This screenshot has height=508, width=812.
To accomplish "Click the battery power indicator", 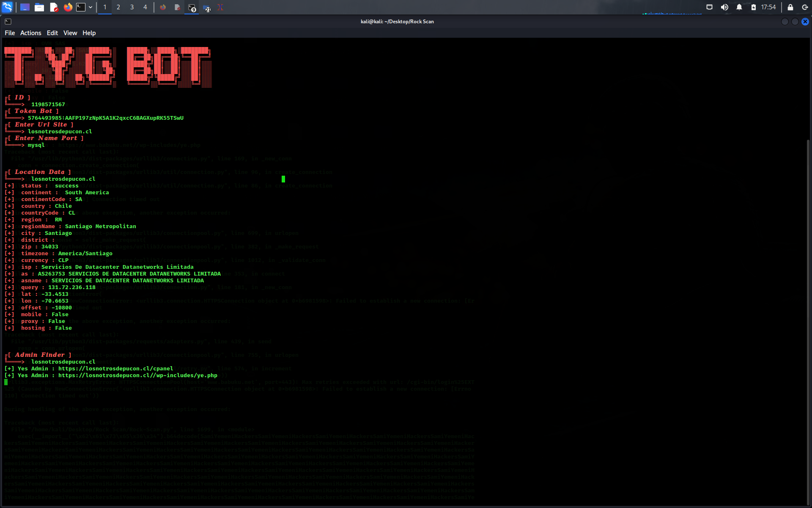I will [x=754, y=7].
